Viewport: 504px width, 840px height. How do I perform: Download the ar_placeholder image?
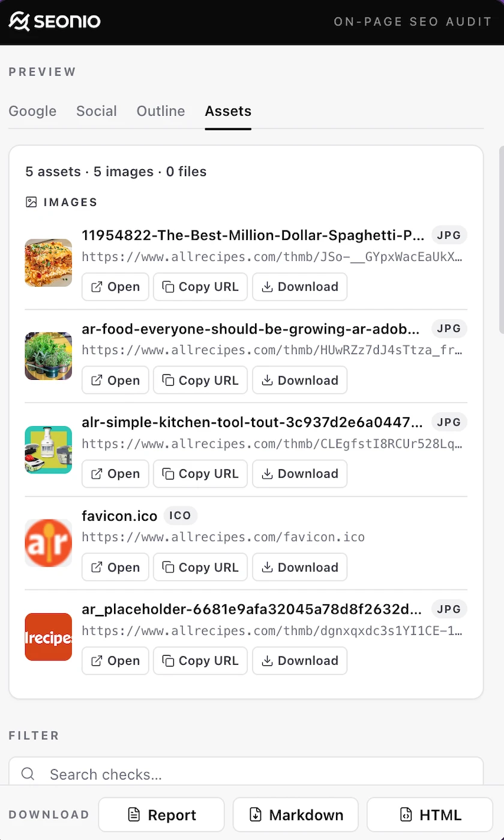pos(300,661)
